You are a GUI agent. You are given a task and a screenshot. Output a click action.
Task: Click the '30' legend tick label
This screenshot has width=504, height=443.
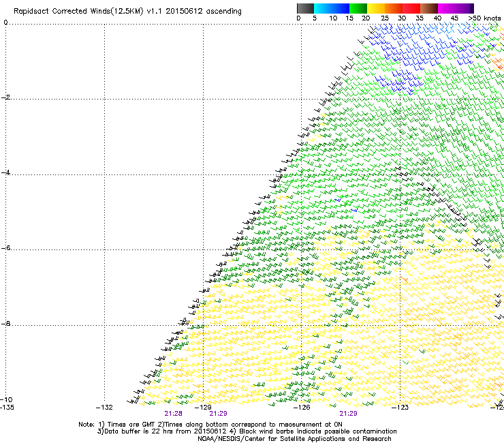coord(402,18)
